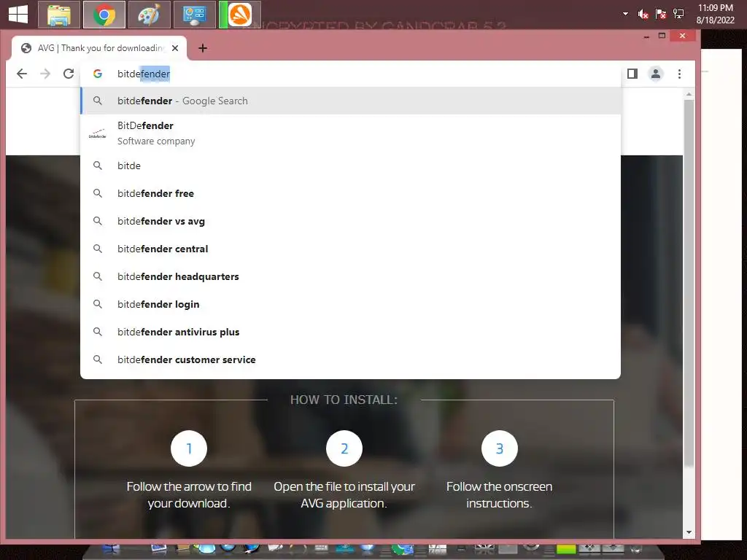Launch Paint from the taskbar

tap(149, 15)
